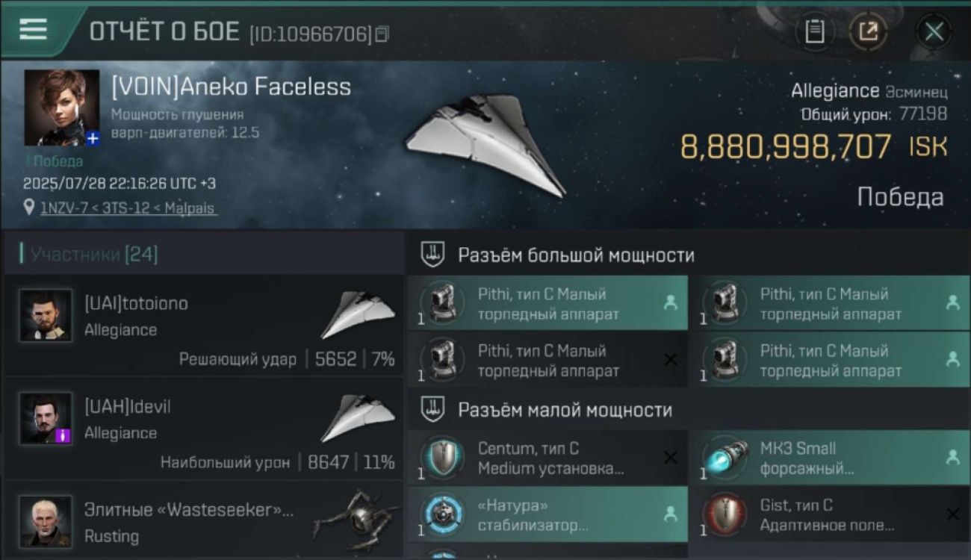Share the battle report externally

click(868, 31)
